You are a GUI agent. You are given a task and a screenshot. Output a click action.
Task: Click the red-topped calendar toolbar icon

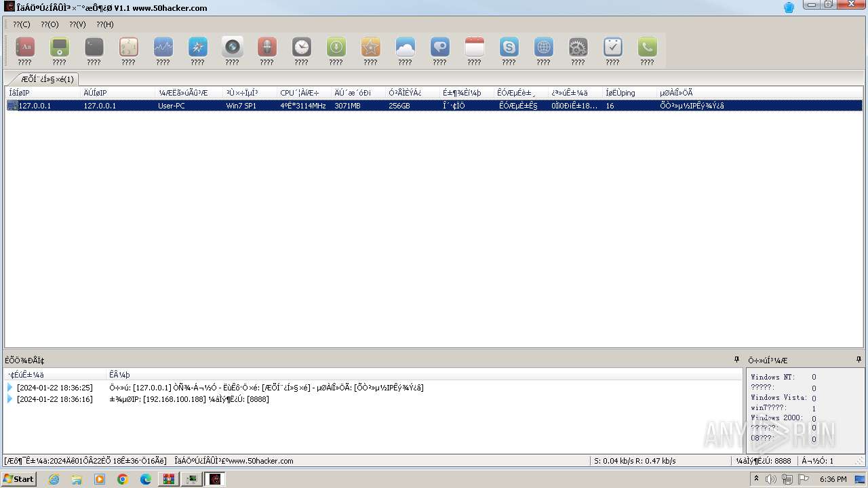pyautogui.click(x=474, y=47)
